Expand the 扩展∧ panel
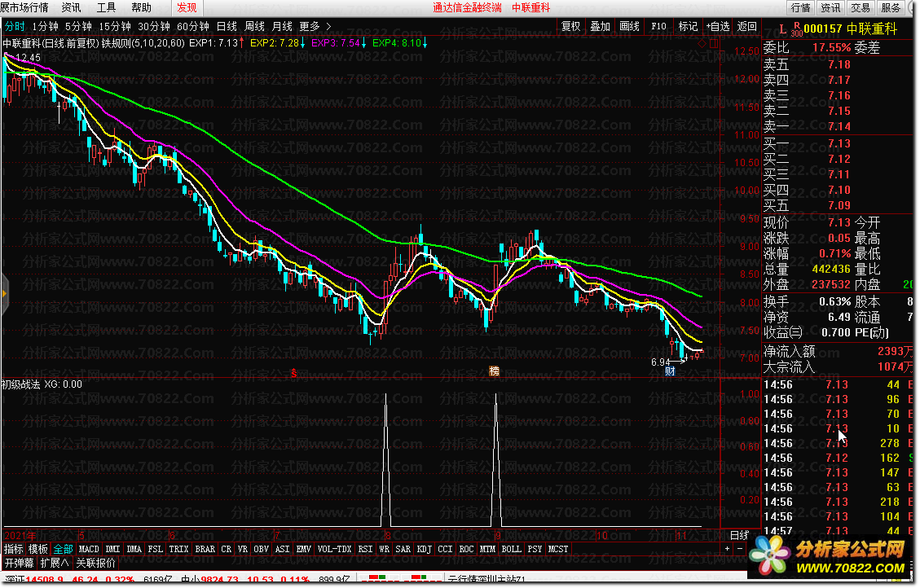Screen dimensions: 920x588 pos(54,564)
